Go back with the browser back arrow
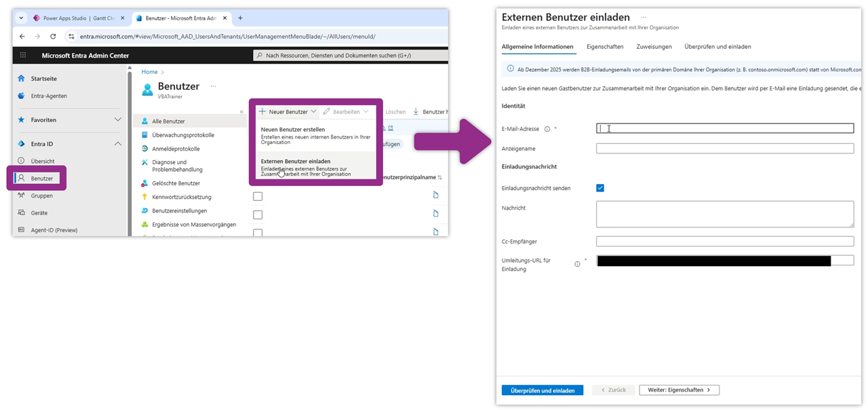The width and height of the screenshot is (868, 410). [22, 36]
